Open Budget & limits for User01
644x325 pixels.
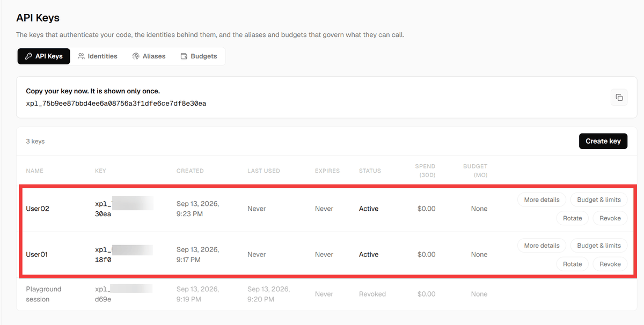(x=599, y=246)
